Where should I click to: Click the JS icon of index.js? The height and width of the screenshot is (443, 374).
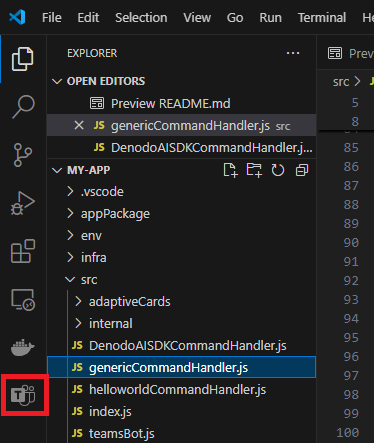pyautogui.click(x=77, y=411)
